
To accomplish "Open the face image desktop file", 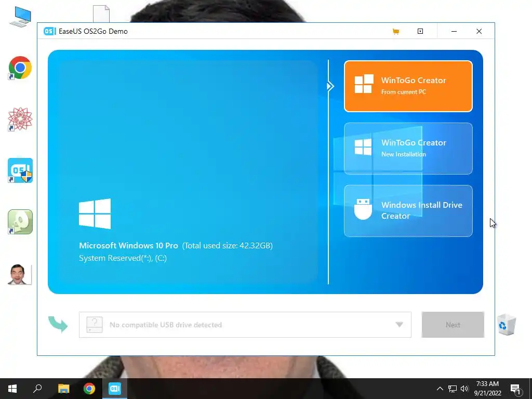I will click(x=20, y=274).
